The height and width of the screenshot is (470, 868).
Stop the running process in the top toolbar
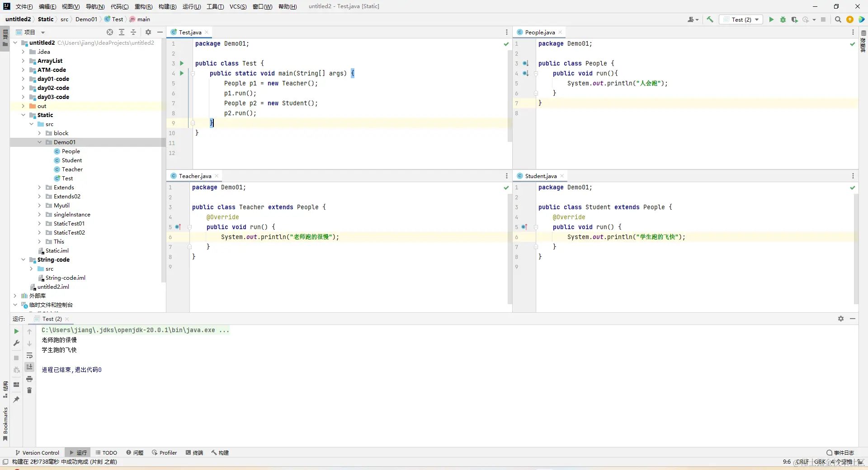[823, 19]
